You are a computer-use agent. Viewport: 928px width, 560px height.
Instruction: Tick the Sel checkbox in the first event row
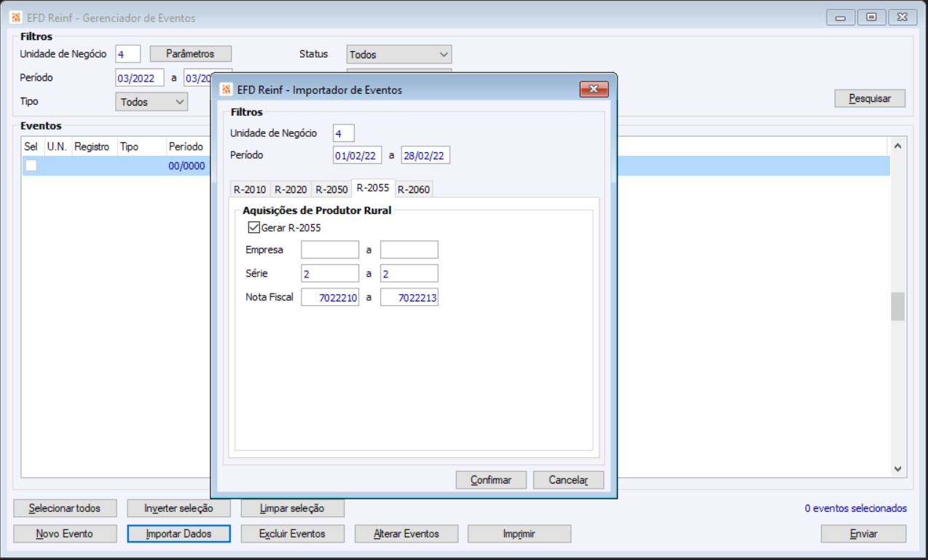coord(31,165)
